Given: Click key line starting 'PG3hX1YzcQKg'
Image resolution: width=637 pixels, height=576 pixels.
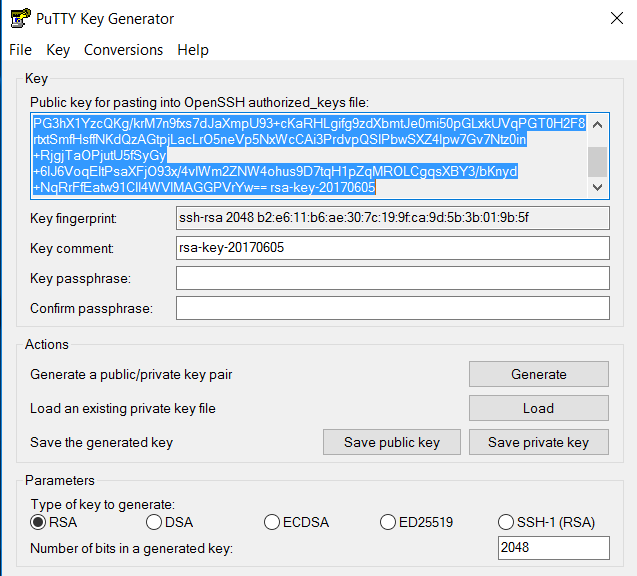Looking at the screenshot, I should pyautogui.click(x=309, y=123).
